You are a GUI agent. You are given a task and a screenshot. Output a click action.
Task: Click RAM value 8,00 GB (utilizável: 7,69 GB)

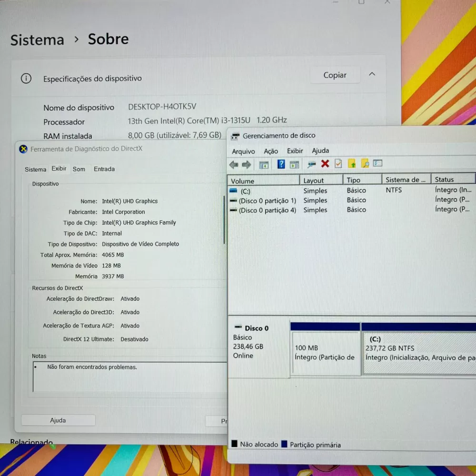[175, 135]
